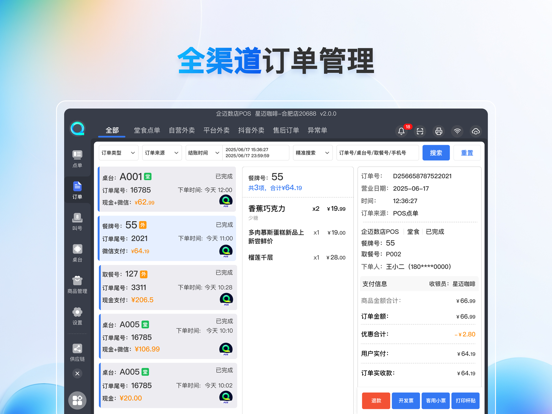
Task: Click source logo on order 取餐号 127
Action: 226,299
